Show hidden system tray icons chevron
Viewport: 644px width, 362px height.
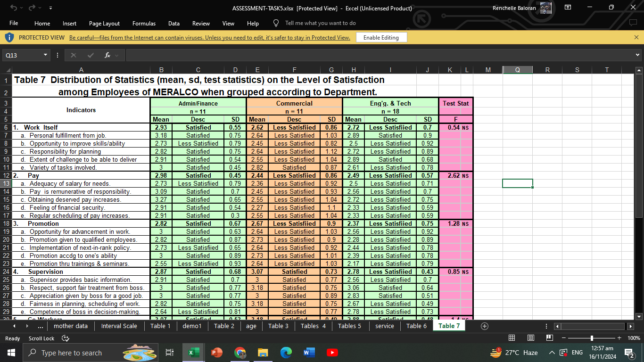[552, 353]
